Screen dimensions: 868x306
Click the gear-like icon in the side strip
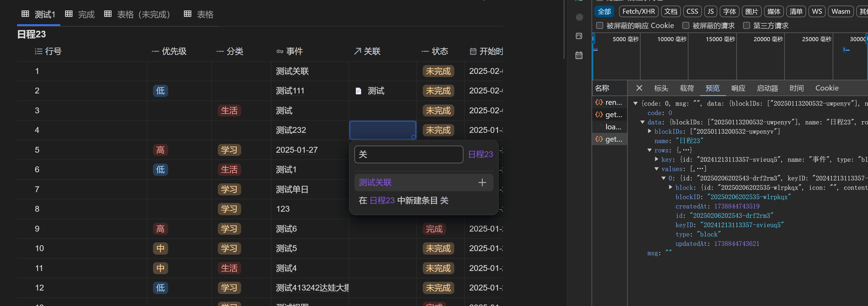pos(579,17)
